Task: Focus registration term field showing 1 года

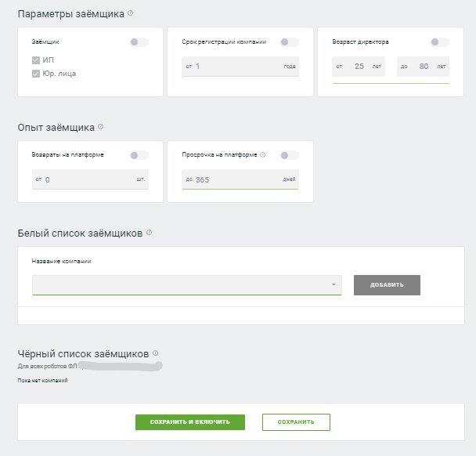Action: pos(240,67)
